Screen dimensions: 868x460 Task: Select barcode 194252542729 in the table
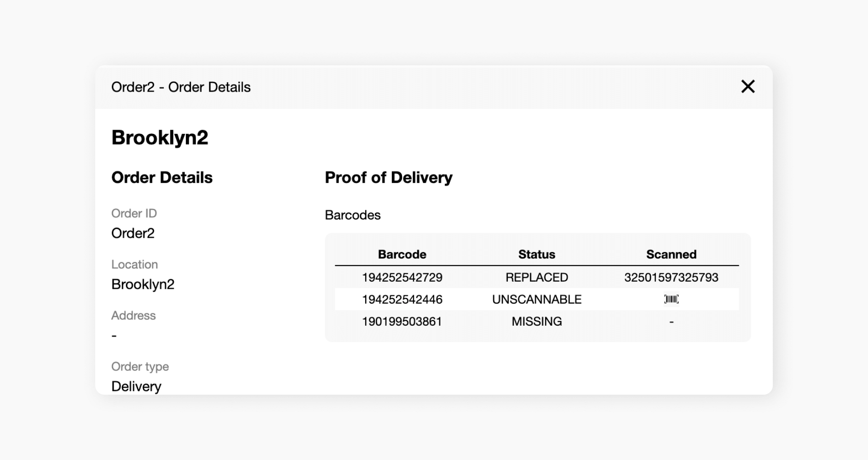(x=402, y=277)
